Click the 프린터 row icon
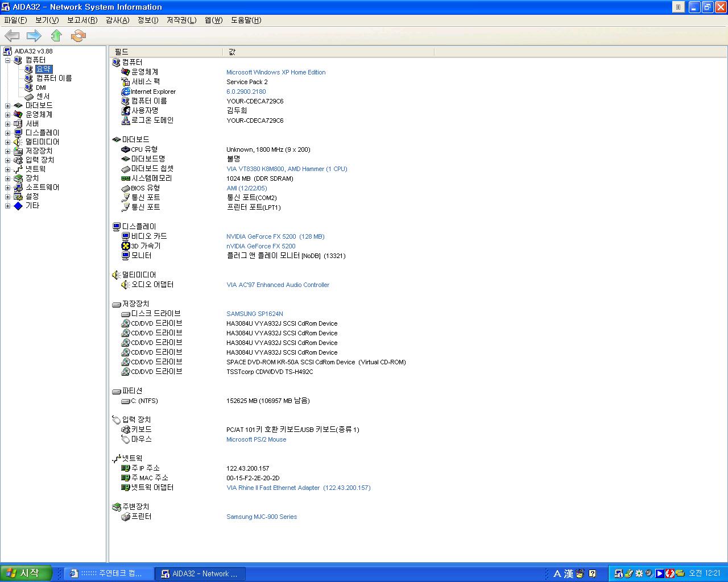Image resolution: width=728 pixels, height=582 pixels. [x=126, y=517]
